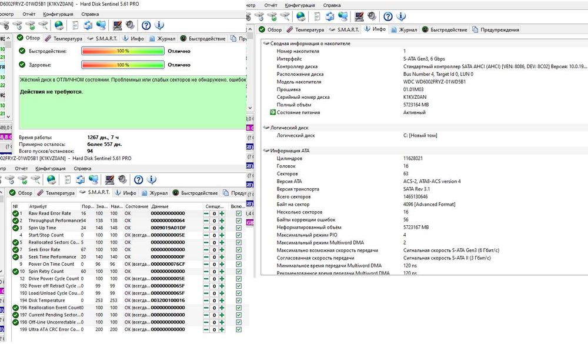The width and height of the screenshot is (588, 364).
Task: Open Предупреждения tab in the Info window
Action: [x=496, y=29]
